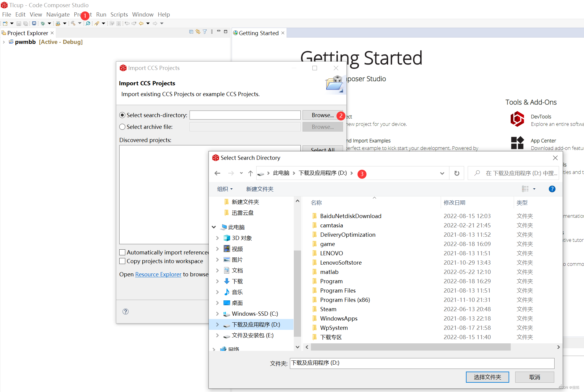
Task: Open the address bar history dropdown
Action: (x=442, y=173)
